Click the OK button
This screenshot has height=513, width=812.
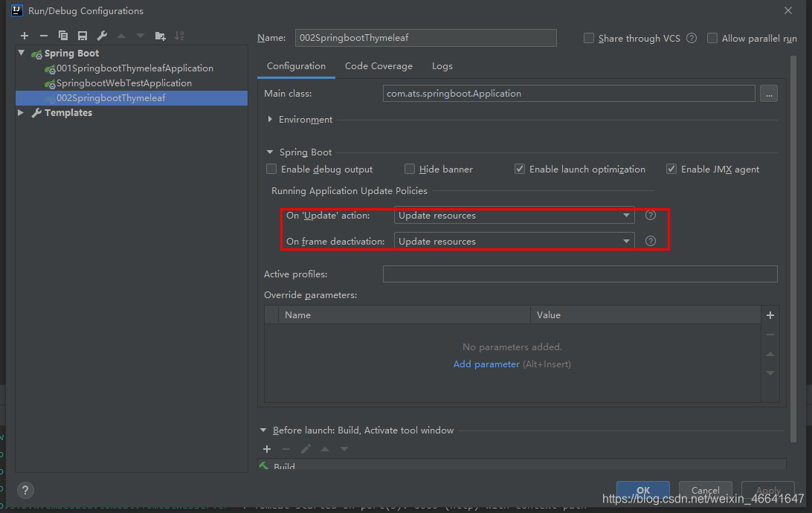point(643,490)
